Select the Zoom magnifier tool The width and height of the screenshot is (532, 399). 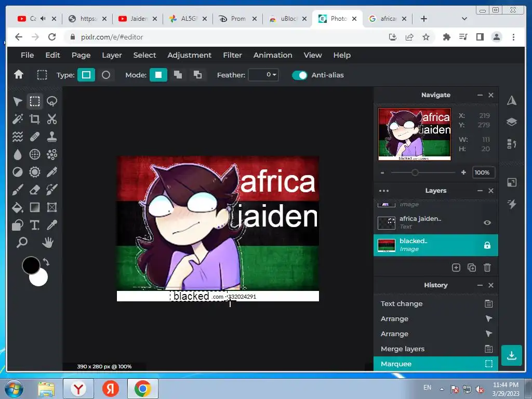coord(22,243)
